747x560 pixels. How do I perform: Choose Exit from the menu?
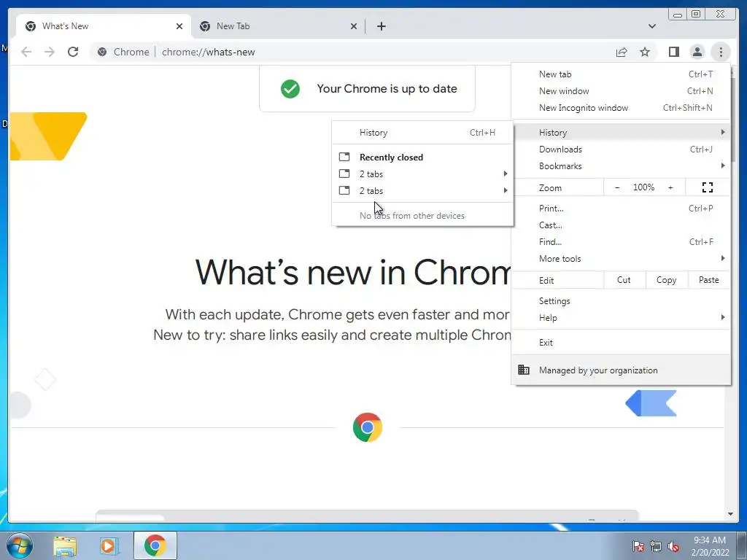pos(622,343)
